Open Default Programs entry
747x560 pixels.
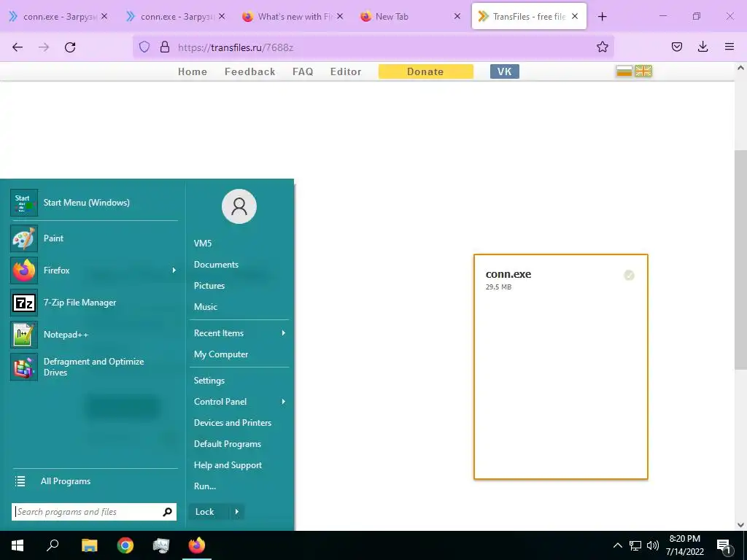pos(228,444)
